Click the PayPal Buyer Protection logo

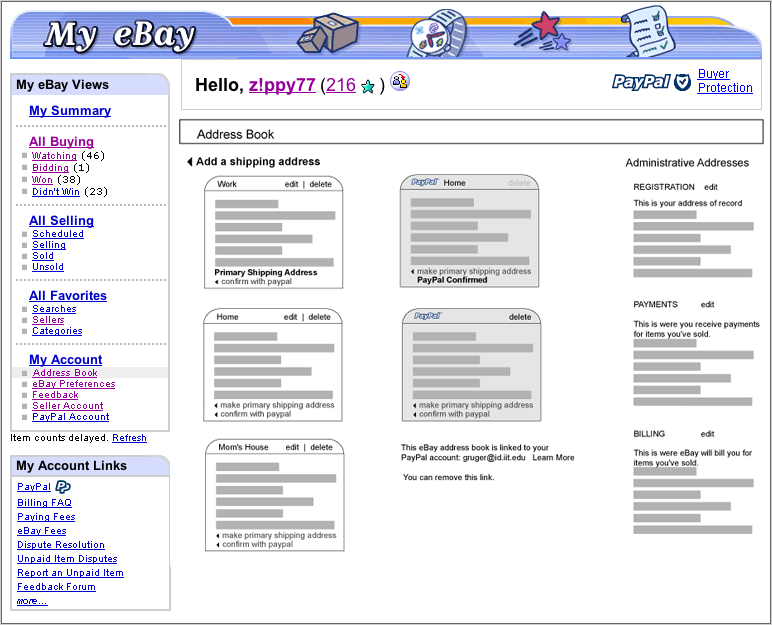651,82
